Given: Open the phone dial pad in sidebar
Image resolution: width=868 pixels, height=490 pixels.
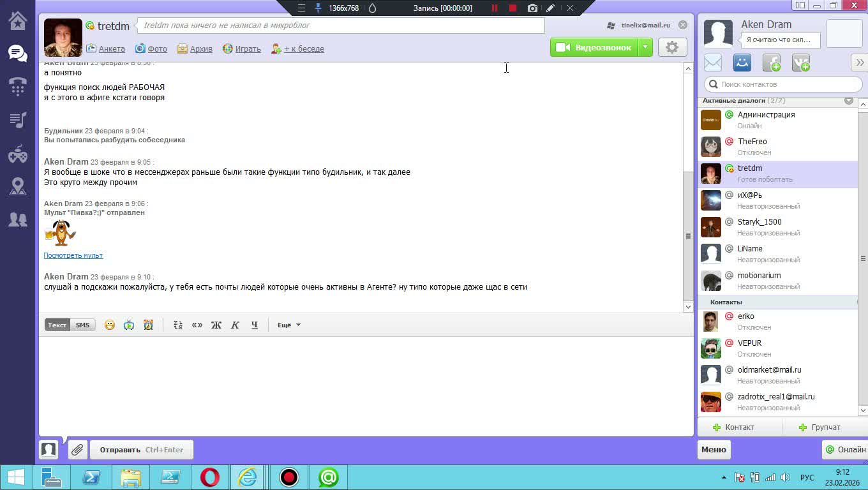Looking at the screenshot, I should 18,86.
